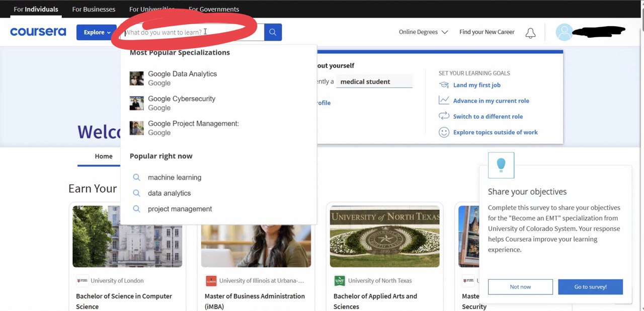Open Bachelor of Applied Arts and Sciences
This screenshot has width=644, height=311.
click(x=375, y=301)
